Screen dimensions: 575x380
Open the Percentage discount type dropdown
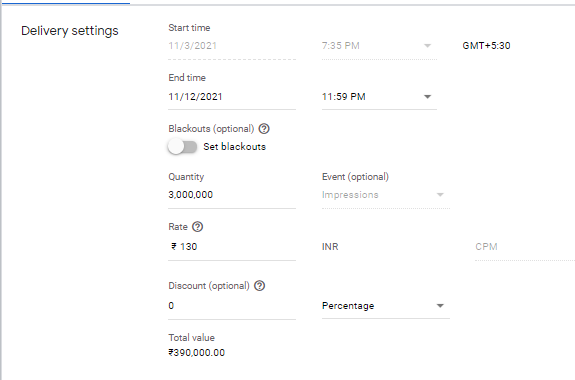point(386,306)
